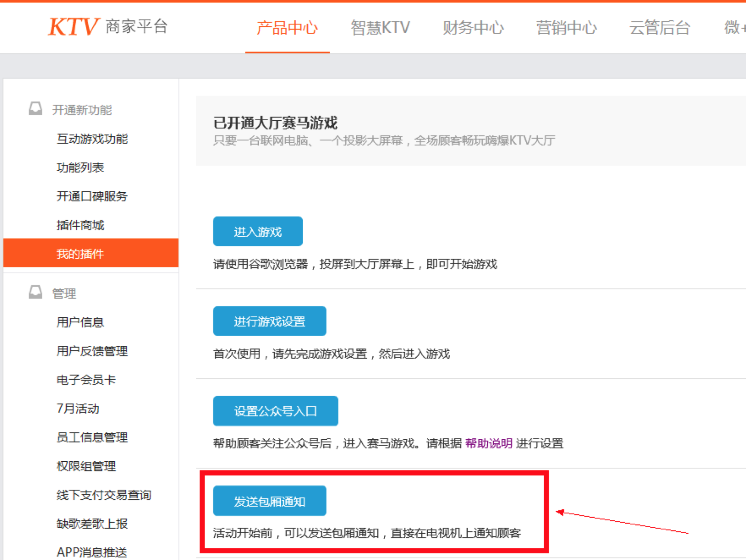Screen dimensions: 746x560
Task: Select 线下支付交易查询
Action: click(x=104, y=495)
